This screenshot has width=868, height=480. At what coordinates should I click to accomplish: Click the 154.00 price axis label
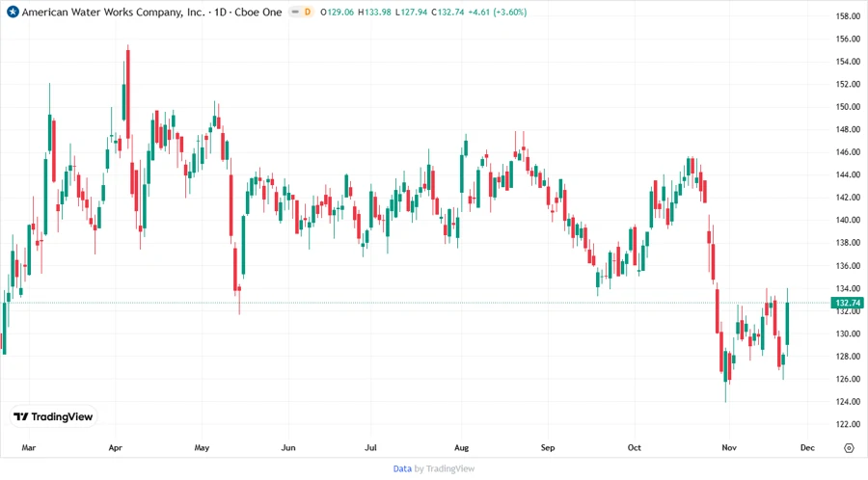[x=848, y=62]
